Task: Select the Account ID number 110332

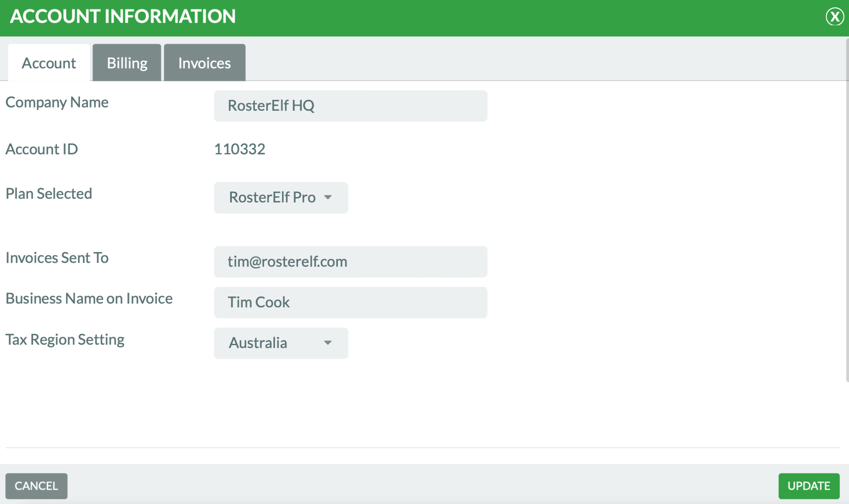Action: pos(240,149)
